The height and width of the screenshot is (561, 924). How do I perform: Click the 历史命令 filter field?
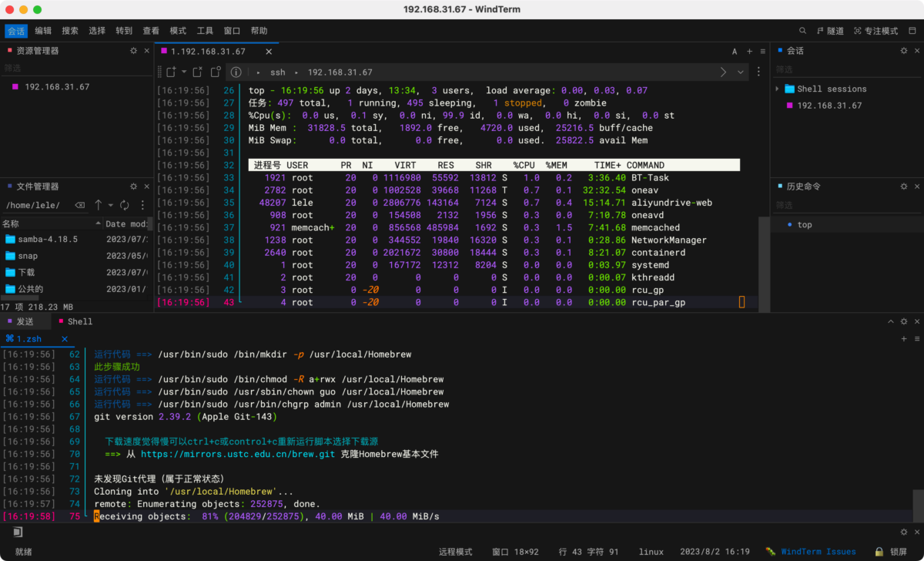[x=847, y=206]
